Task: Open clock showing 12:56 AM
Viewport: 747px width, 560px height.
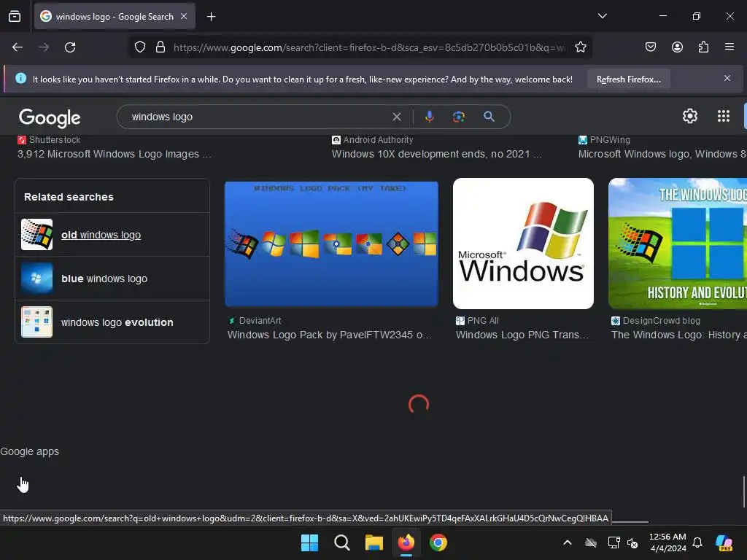Action: 668,542
